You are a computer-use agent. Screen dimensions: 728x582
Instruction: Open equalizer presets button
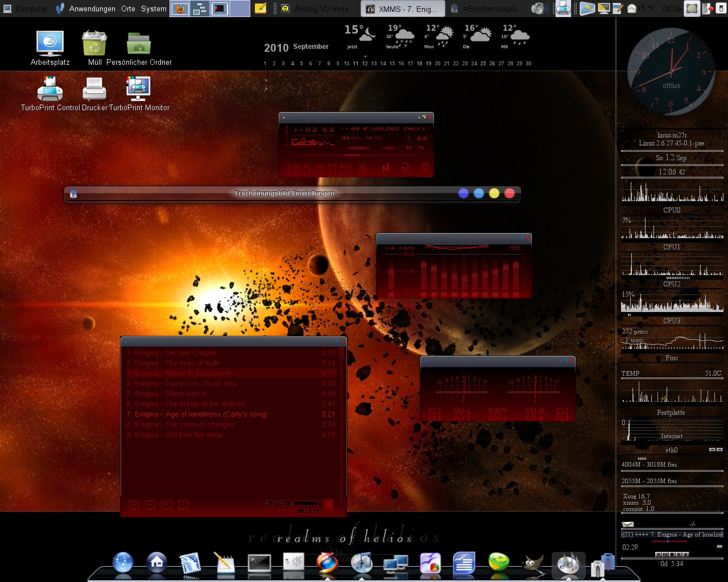(514, 248)
